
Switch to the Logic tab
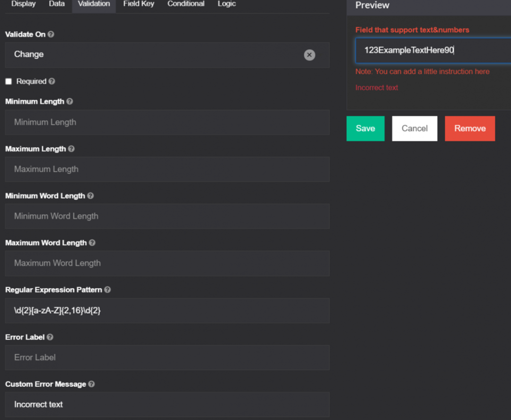click(226, 4)
